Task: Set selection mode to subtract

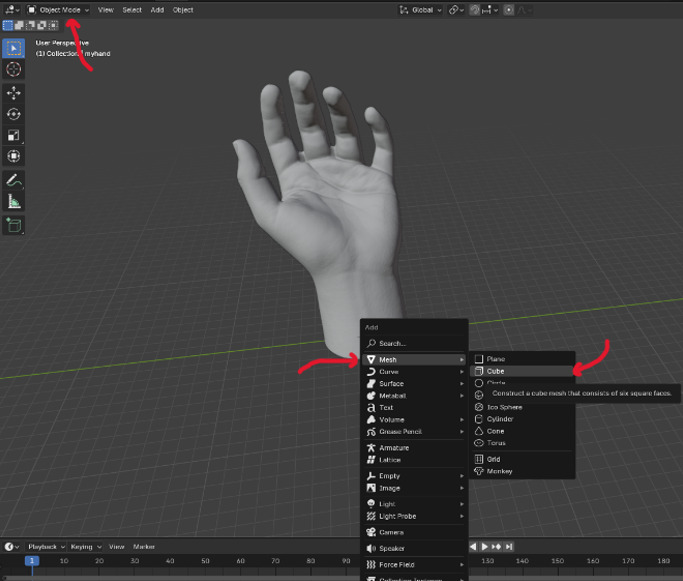Action: pos(30,25)
